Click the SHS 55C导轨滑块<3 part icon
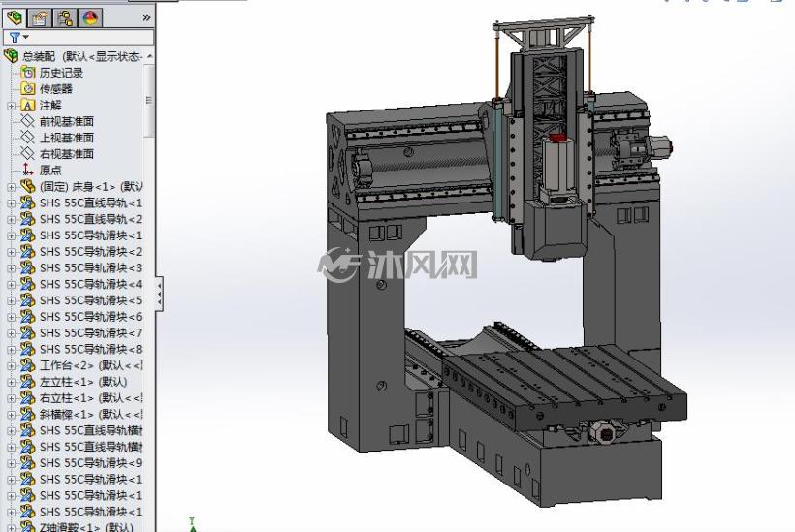 [x=27, y=267]
